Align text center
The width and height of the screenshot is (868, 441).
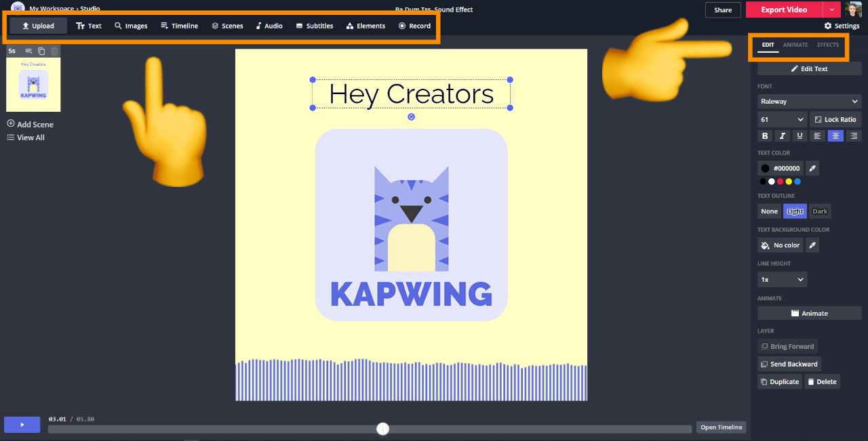coord(835,135)
